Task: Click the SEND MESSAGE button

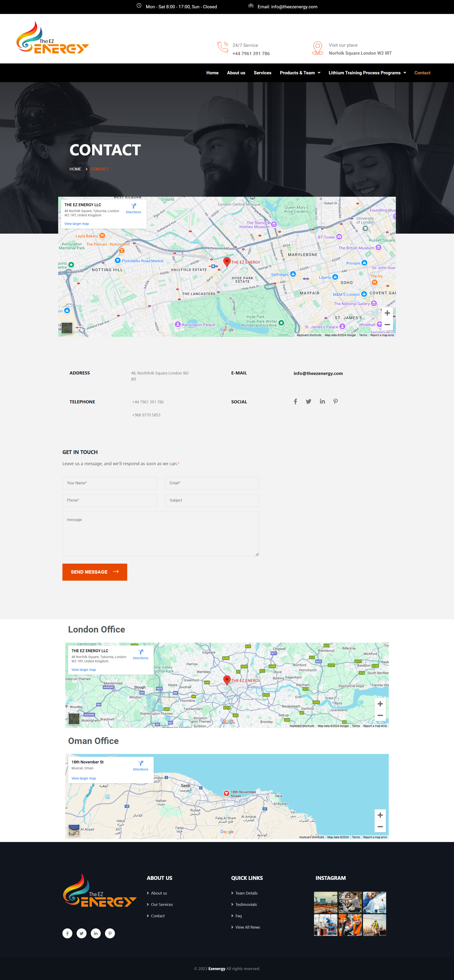Action: [95, 572]
